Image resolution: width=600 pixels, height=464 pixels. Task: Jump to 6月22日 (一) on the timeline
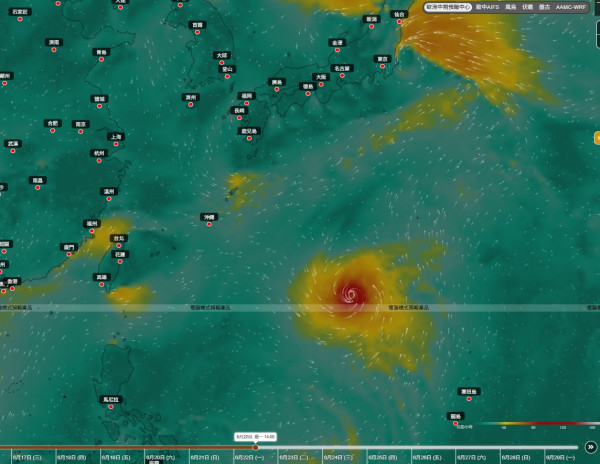coord(249,457)
